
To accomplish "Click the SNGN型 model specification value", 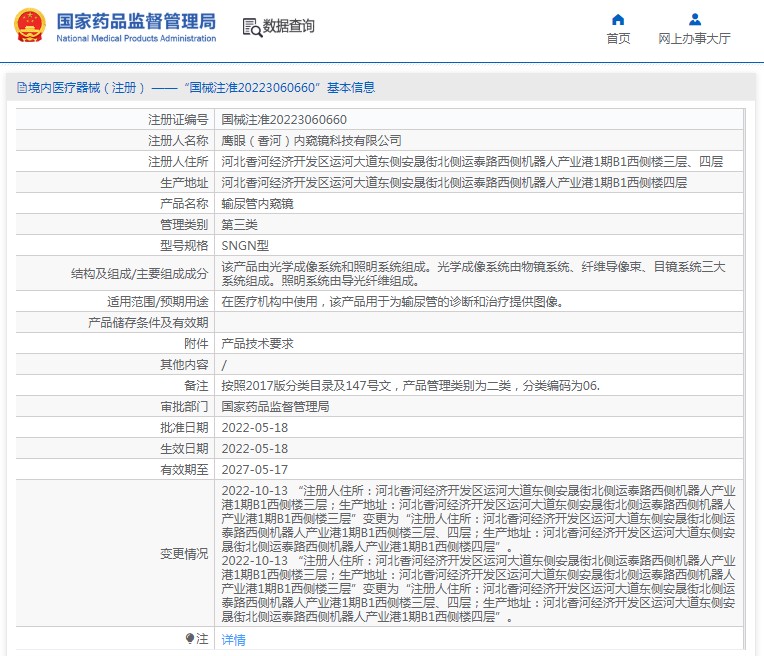I will pos(245,245).
